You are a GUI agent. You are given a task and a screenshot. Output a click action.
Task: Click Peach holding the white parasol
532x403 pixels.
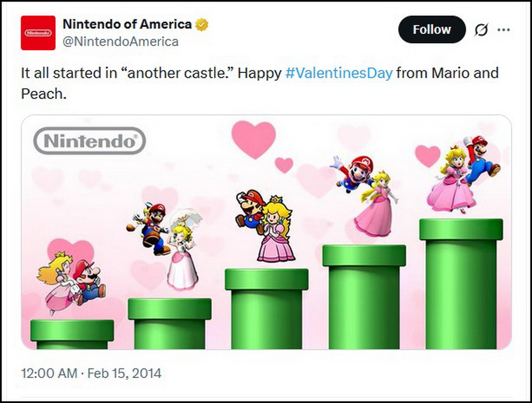[184, 250]
